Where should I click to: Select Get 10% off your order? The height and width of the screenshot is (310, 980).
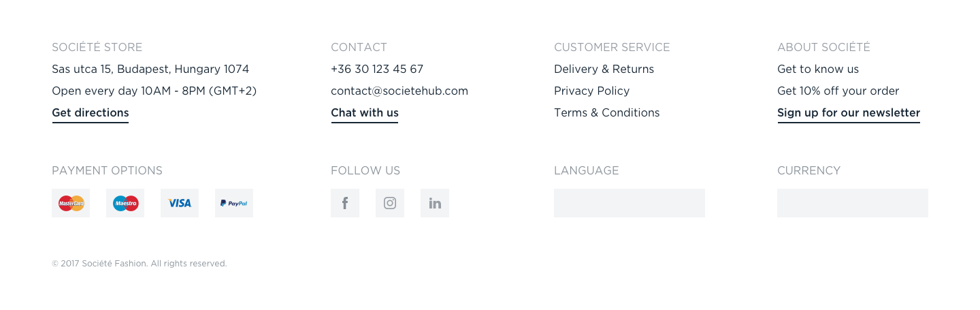[x=838, y=91]
